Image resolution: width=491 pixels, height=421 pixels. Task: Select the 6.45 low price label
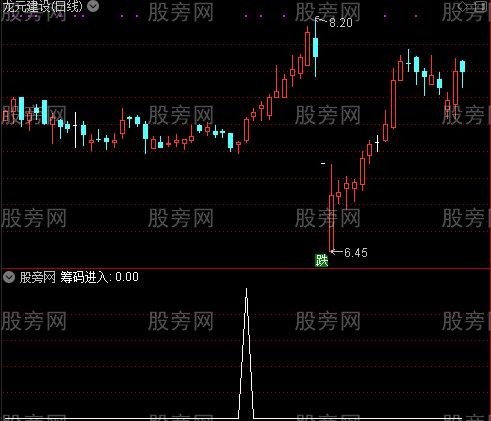coord(356,253)
